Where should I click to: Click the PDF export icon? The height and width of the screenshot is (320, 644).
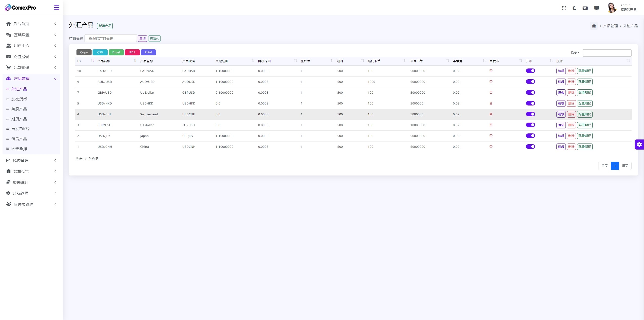pyautogui.click(x=132, y=52)
